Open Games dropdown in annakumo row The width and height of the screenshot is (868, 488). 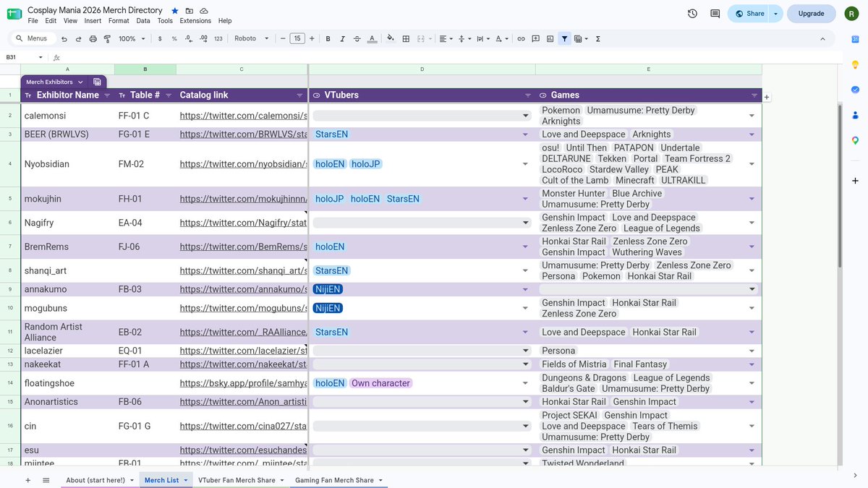752,289
